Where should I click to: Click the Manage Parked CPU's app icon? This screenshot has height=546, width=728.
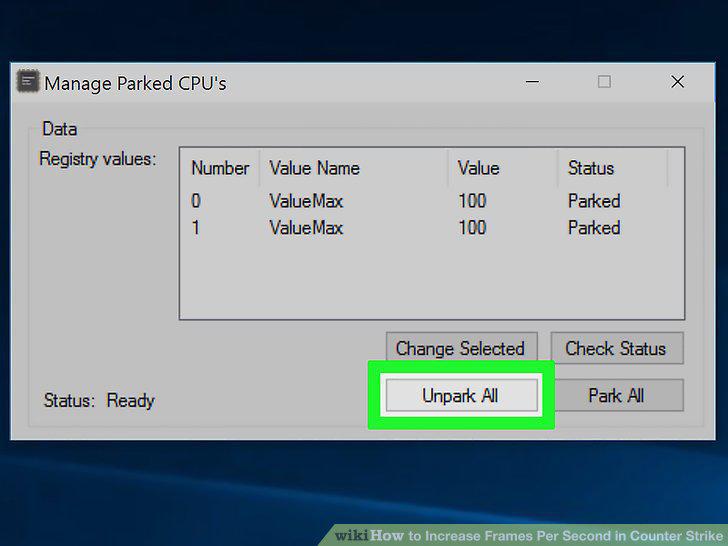pos(28,82)
